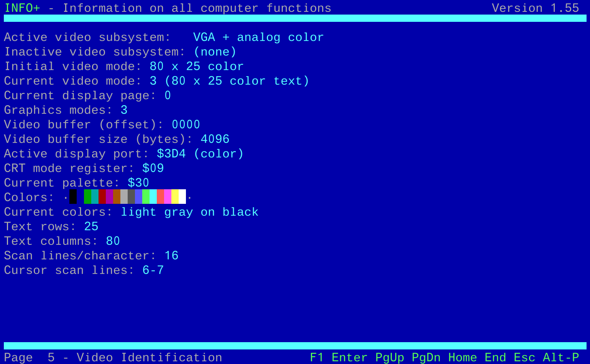Click the Version 1.55 text
The height and width of the screenshot is (364, 590).
pyautogui.click(x=535, y=8)
